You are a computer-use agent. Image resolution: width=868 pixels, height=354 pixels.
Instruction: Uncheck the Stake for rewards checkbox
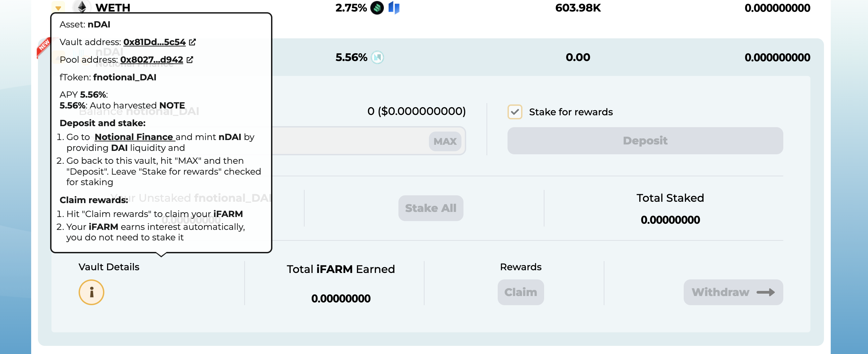[515, 112]
